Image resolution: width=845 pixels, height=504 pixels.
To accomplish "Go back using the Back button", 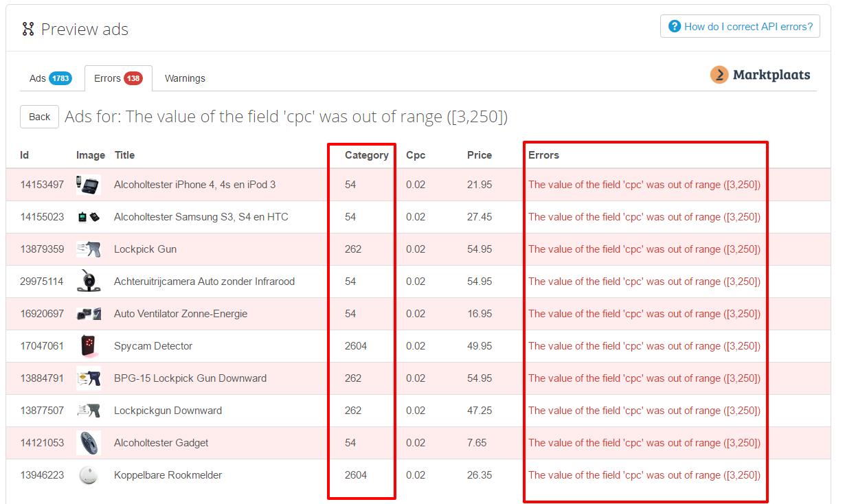I will pos(39,117).
